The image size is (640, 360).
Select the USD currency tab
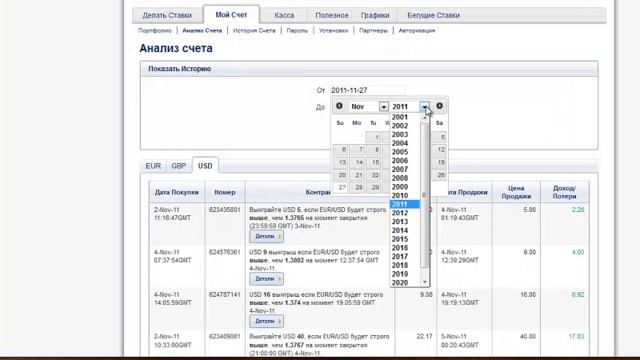(205, 166)
